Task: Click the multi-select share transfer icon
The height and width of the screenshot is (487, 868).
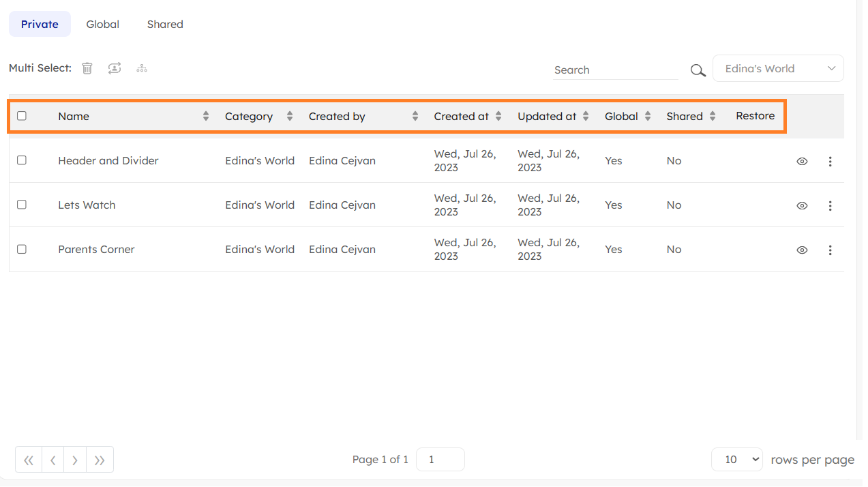Action: 115,68
